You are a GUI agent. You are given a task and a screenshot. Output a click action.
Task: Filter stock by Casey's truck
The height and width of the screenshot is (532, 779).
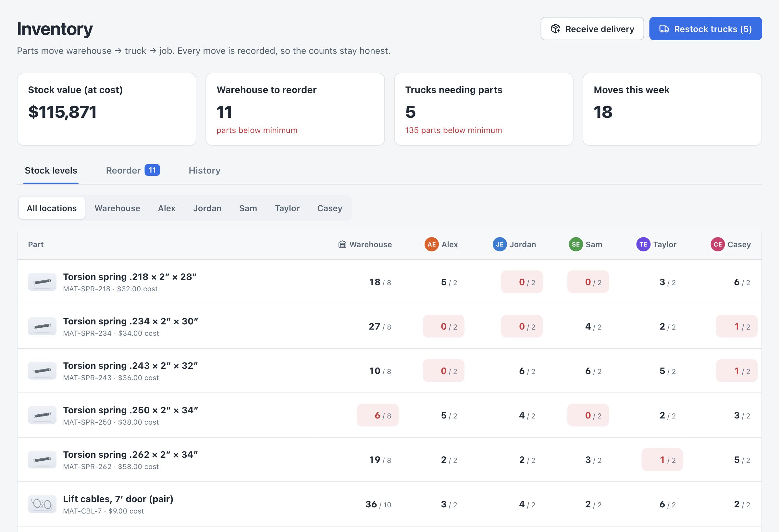click(x=329, y=208)
